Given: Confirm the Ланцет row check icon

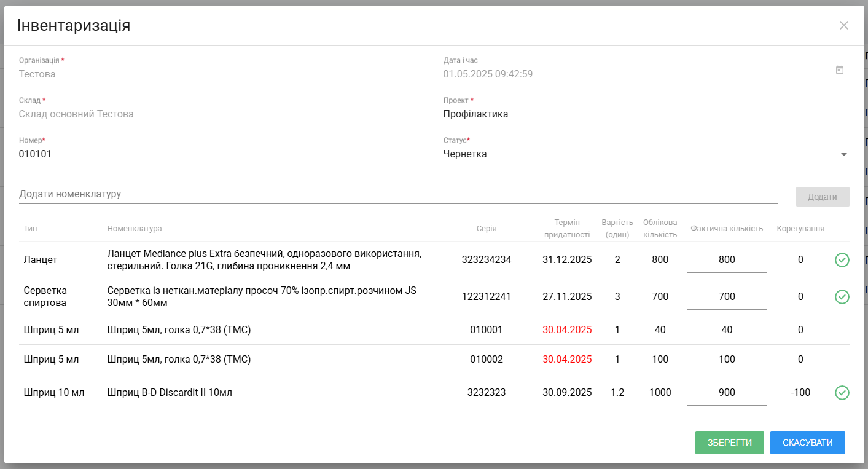Looking at the screenshot, I should click(842, 260).
